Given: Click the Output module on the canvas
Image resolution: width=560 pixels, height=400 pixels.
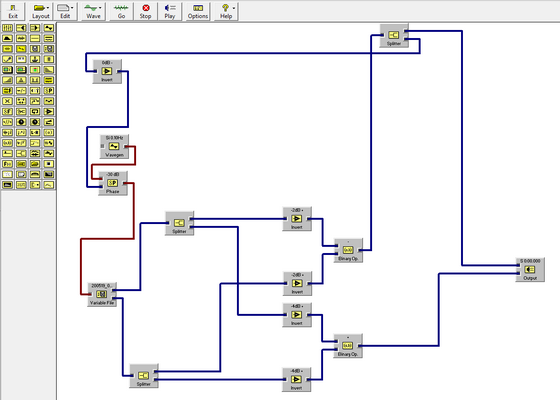Looking at the screenshot, I should tap(530, 270).
